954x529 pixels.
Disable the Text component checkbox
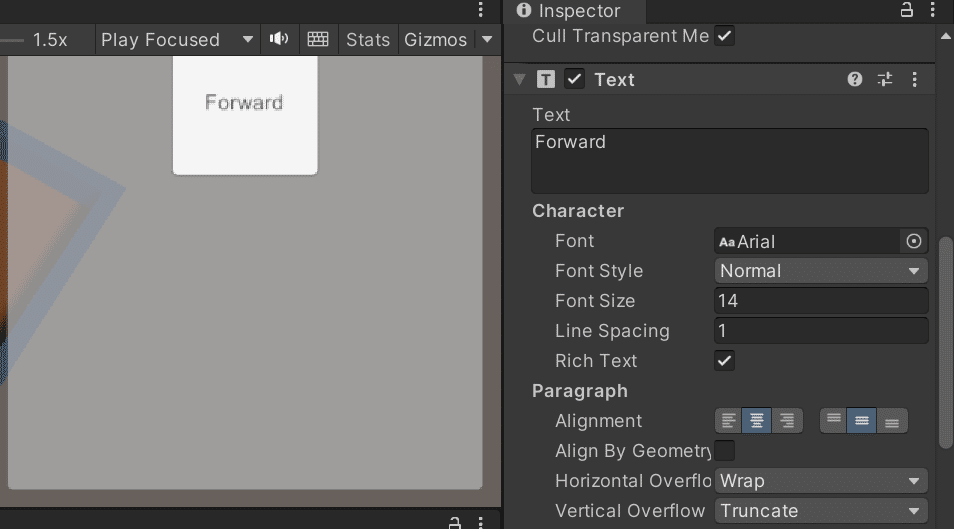point(575,79)
